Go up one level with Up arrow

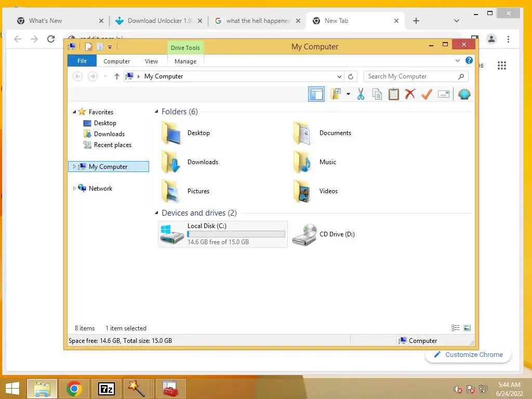tap(117, 76)
